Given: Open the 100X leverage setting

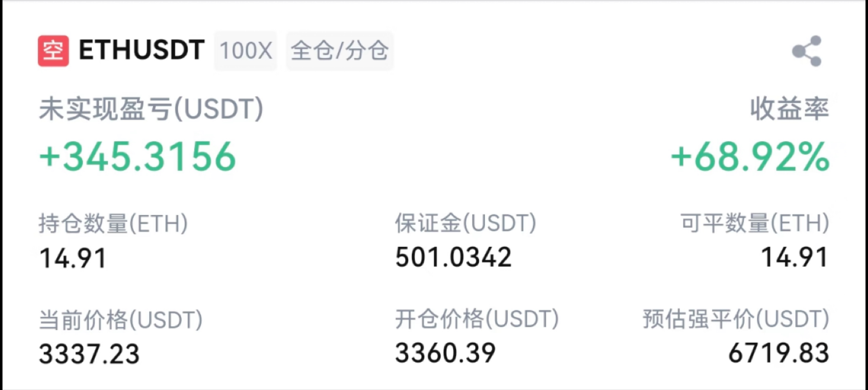Looking at the screenshot, I should pyautogui.click(x=245, y=51).
